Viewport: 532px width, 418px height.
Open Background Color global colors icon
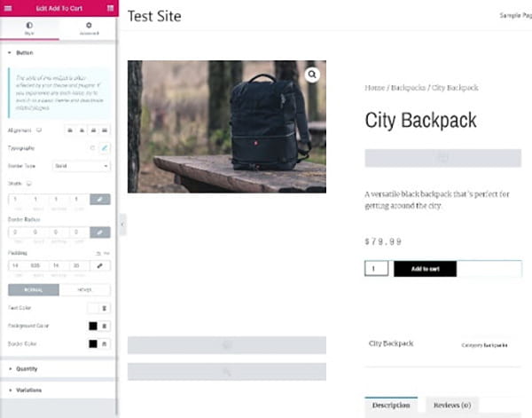(105, 326)
